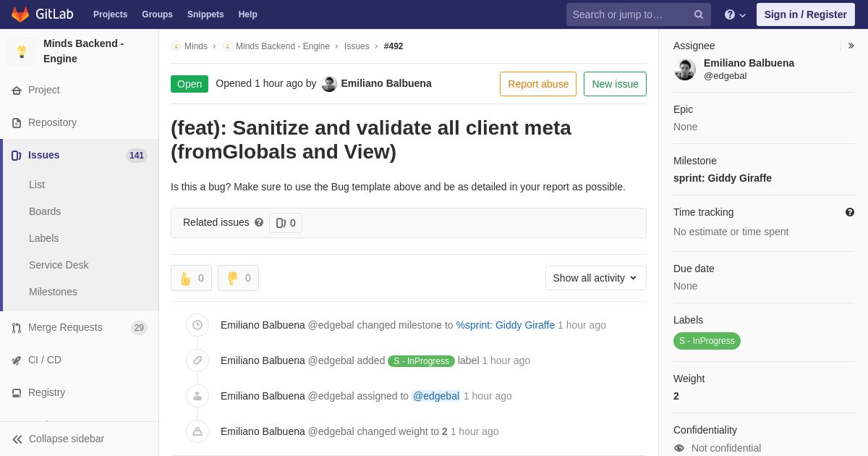Open the Groups menu
868x456 pixels.
pos(157,14)
